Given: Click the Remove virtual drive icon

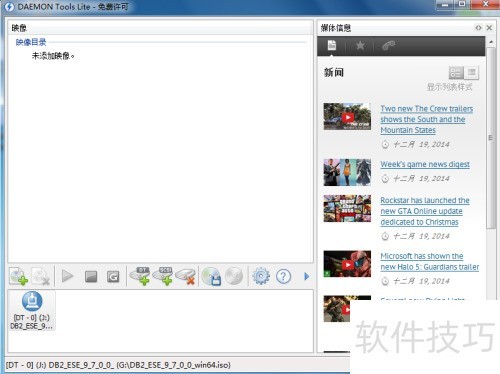Looking at the screenshot, I should (185, 276).
